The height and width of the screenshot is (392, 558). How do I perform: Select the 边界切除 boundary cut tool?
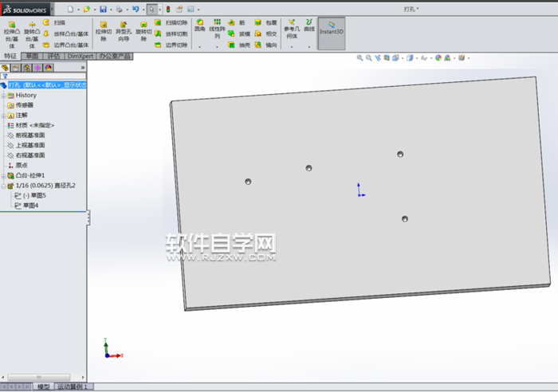point(171,45)
